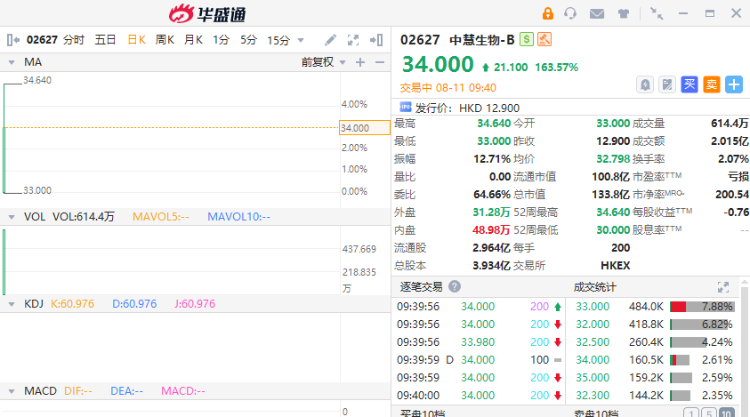Click the stock name 中慧生物-B
The image size is (750, 417).
[482, 40]
